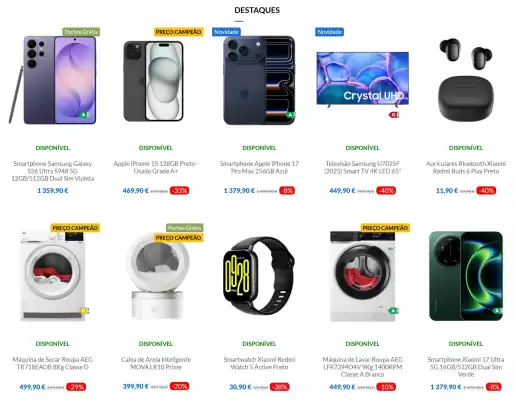516x400 pixels.
Task: Click the iPhone 15 128GB Preto photo
Action: pyautogui.click(x=154, y=81)
